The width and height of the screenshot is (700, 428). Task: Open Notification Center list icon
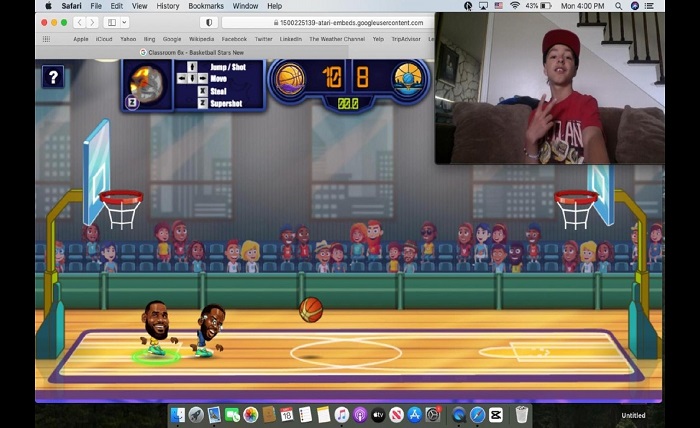click(650, 6)
